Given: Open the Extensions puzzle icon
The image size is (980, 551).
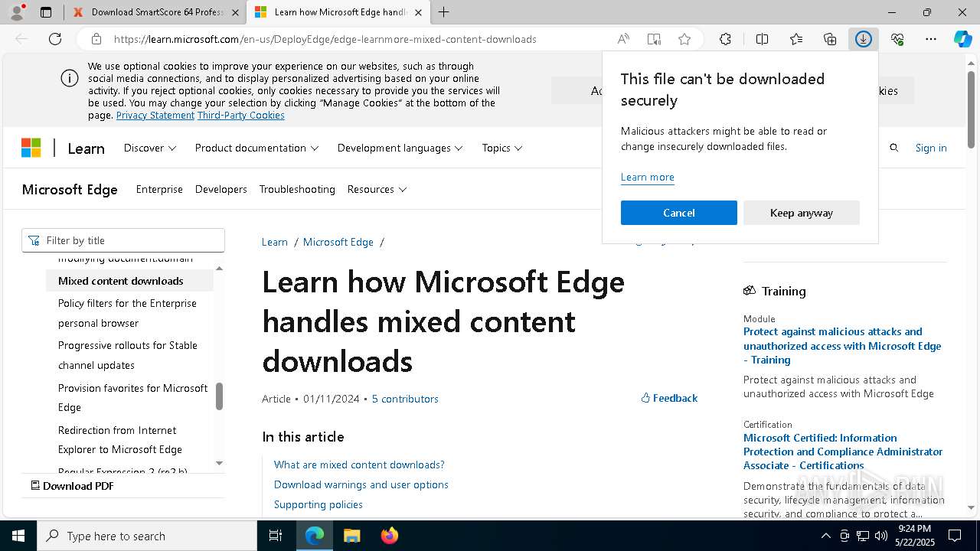Looking at the screenshot, I should pos(725,39).
